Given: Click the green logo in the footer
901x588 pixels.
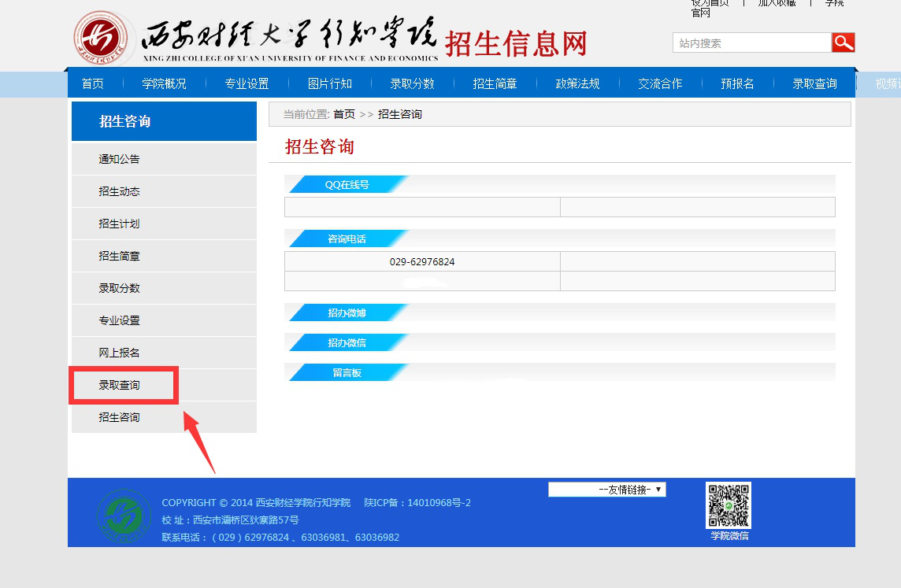Looking at the screenshot, I should tap(124, 516).
